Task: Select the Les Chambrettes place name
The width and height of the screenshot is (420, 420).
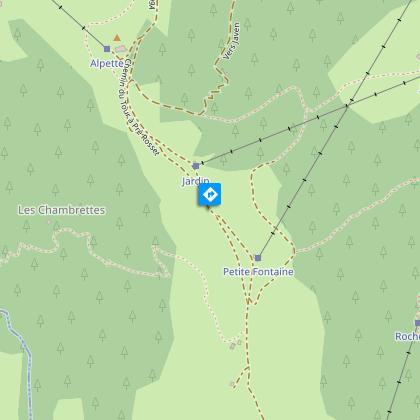Action: tap(62, 210)
